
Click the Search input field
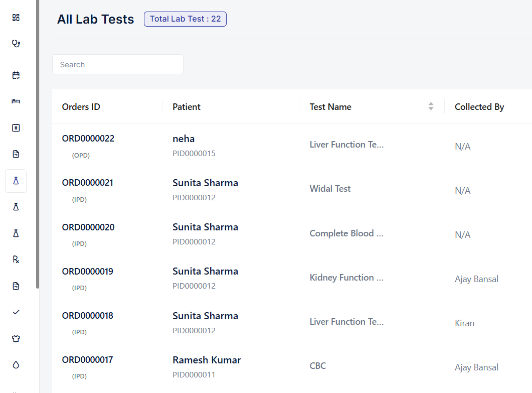117,64
